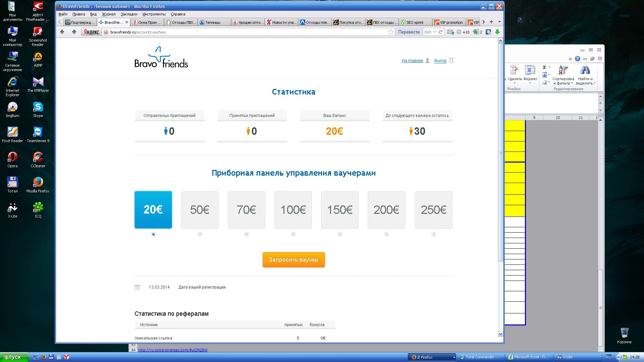The image size is (644, 362).
Task: Select the 250€ voucher radio button
Action: pos(434,234)
